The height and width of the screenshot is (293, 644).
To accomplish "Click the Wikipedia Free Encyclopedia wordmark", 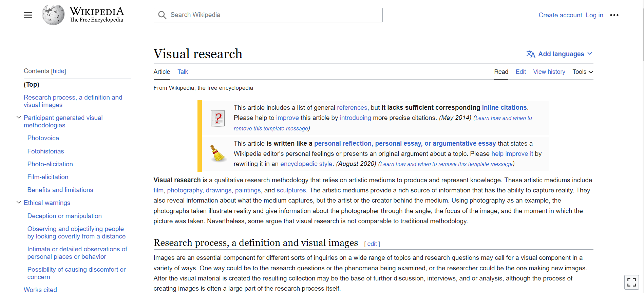I will (x=97, y=15).
